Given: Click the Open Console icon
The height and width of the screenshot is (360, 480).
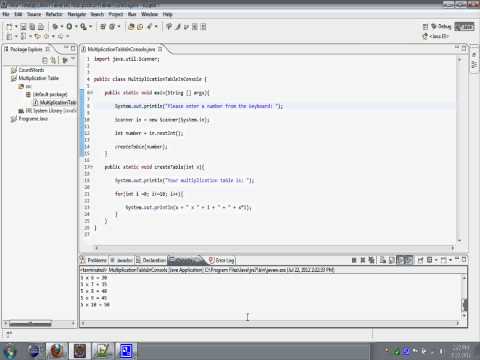Looking at the screenshot, I should [x=444, y=260].
